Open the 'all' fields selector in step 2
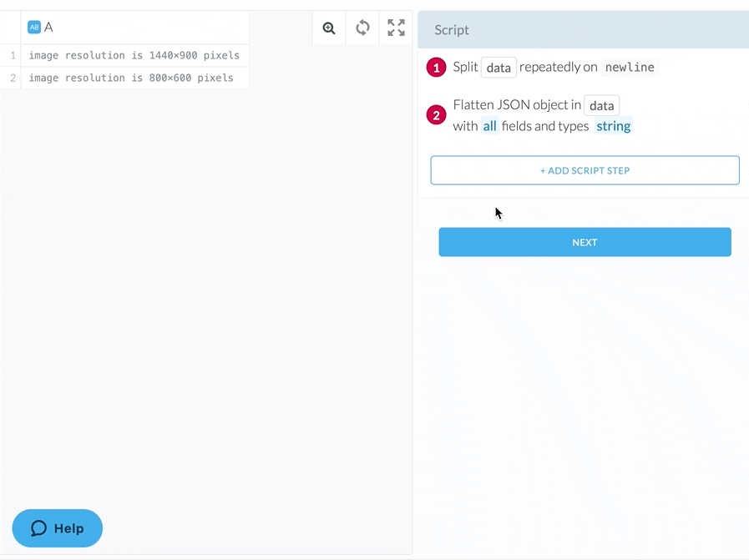 tap(491, 126)
